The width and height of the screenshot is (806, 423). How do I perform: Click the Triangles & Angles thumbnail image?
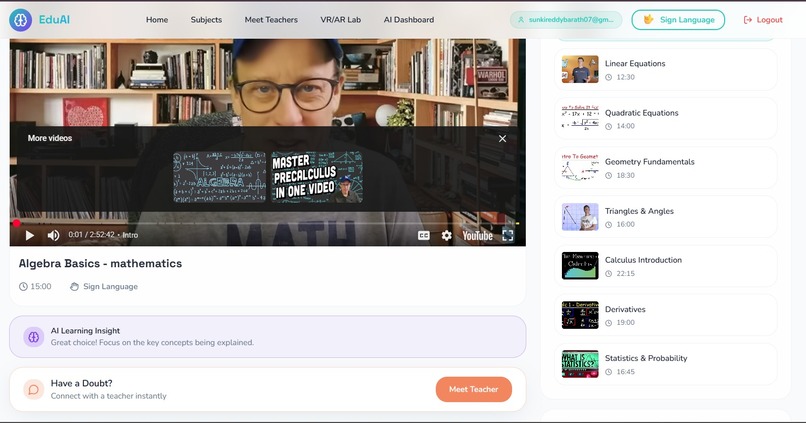click(x=580, y=217)
